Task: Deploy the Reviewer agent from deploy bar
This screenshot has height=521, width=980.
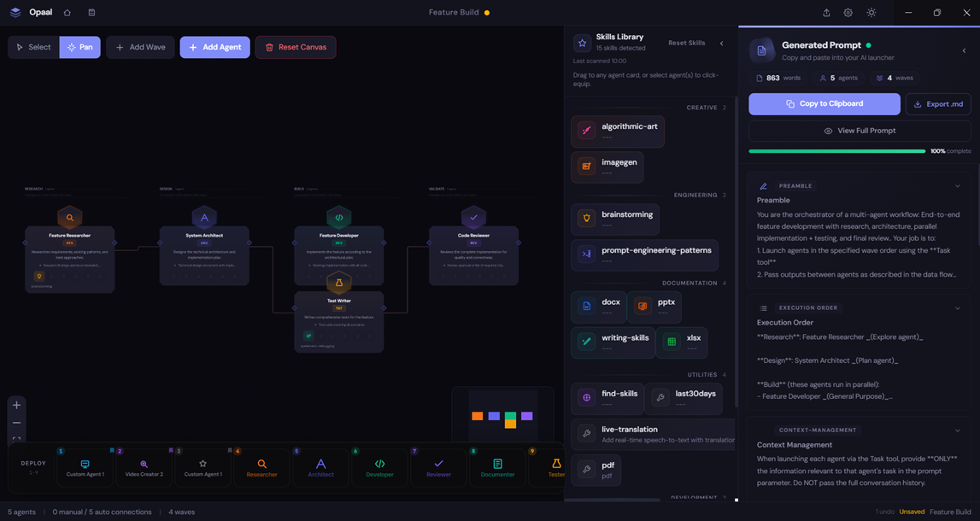Action: 439,468
